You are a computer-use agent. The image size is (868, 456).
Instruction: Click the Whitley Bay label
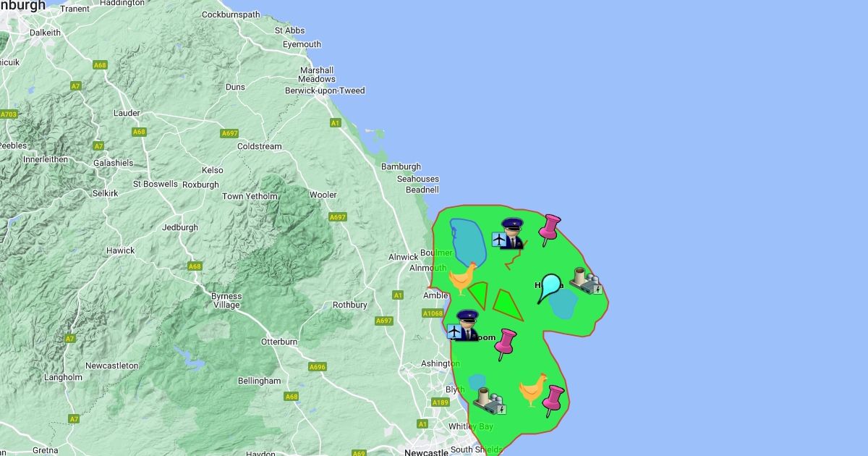(471, 426)
